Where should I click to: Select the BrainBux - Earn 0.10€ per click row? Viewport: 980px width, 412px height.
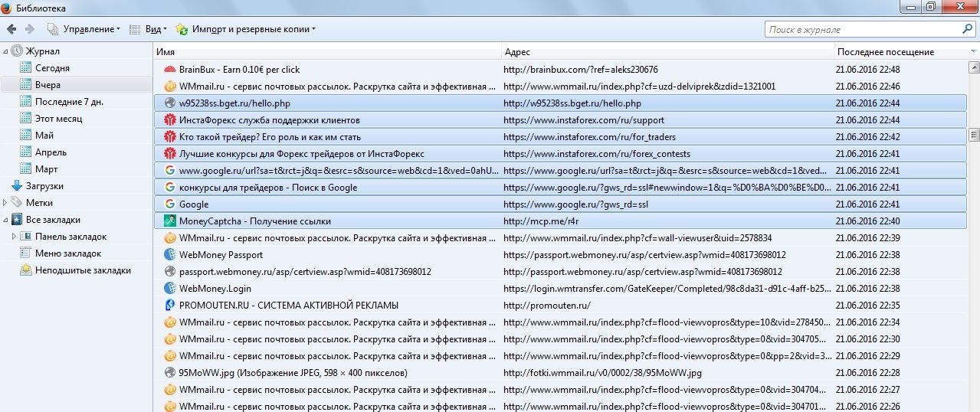pyautogui.click(x=560, y=70)
